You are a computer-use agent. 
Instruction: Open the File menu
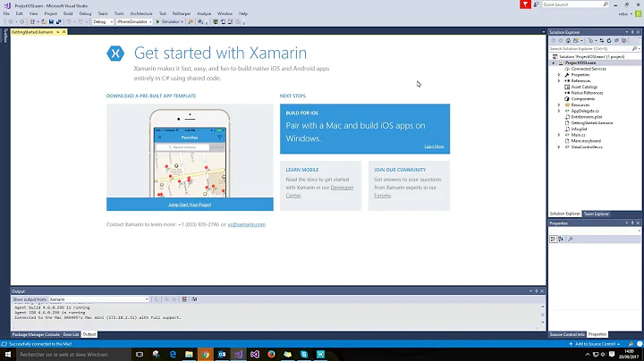(6, 13)
